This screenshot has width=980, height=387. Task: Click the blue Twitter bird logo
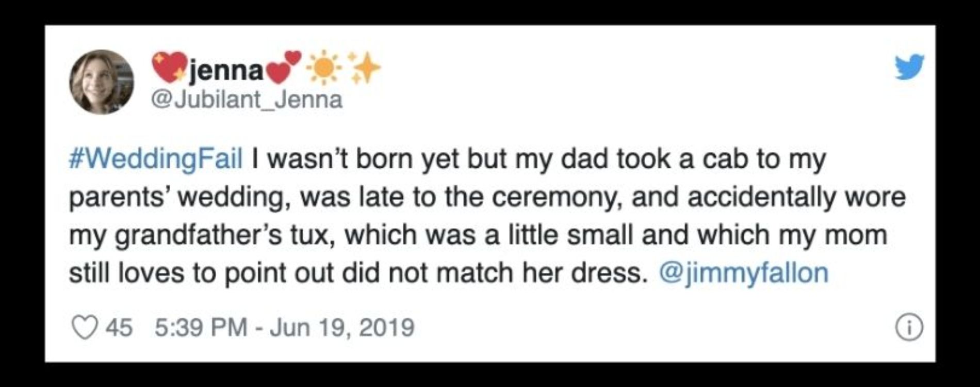click(x=909, y=68)
